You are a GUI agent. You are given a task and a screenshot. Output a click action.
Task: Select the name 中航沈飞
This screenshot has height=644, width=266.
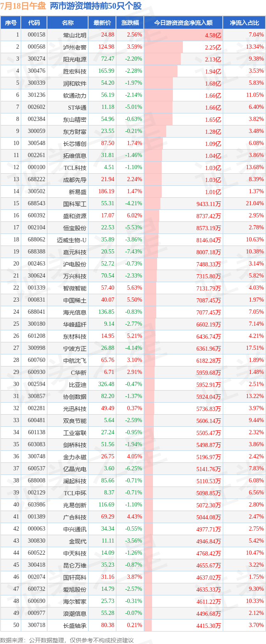75,361
